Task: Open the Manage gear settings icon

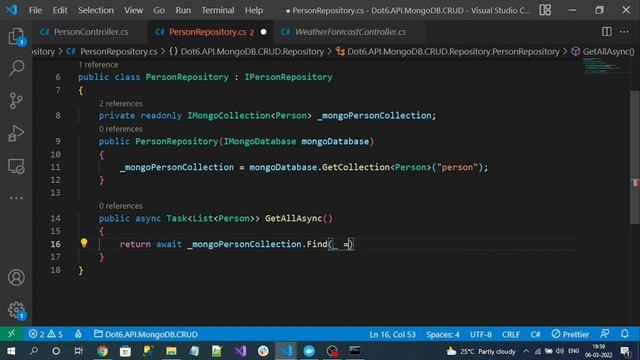Action: [16, 310]
